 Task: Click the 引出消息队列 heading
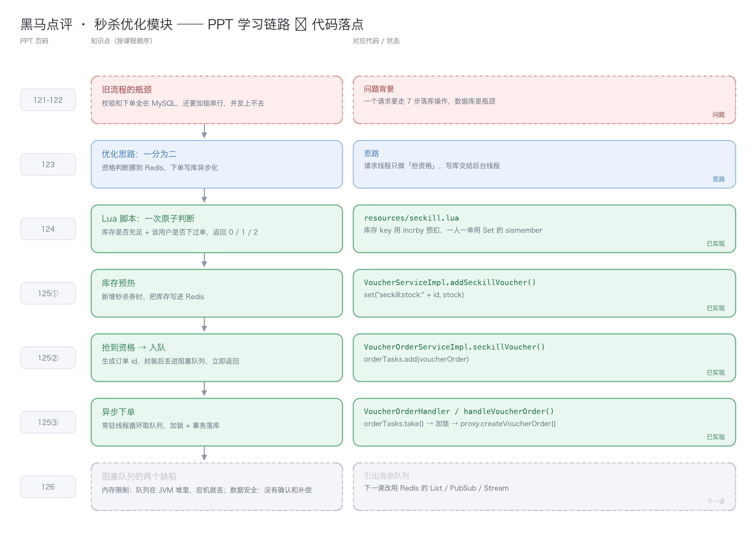click(386, 476)
